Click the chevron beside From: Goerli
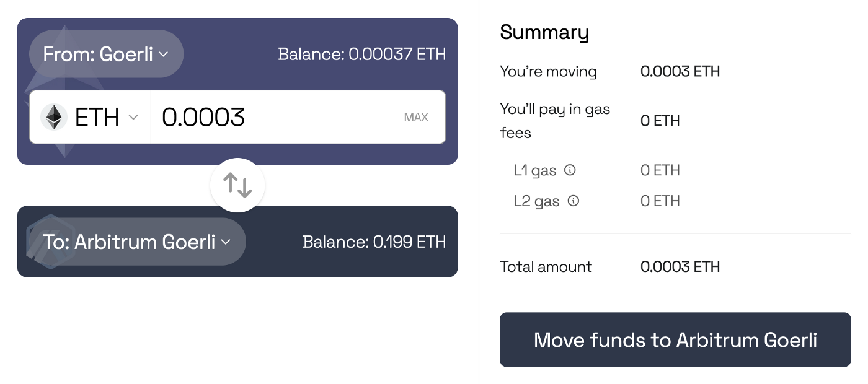The height and width of the screenshot is (384, 868). tap(164, 55)
